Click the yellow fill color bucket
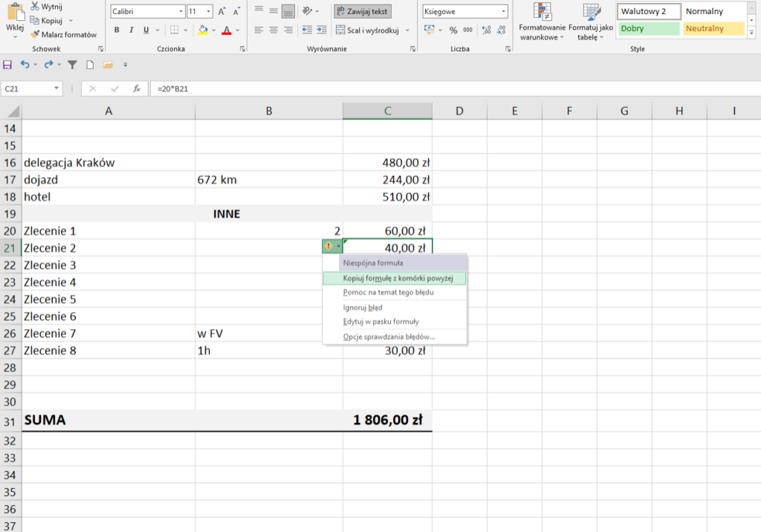 coord(202,30)
